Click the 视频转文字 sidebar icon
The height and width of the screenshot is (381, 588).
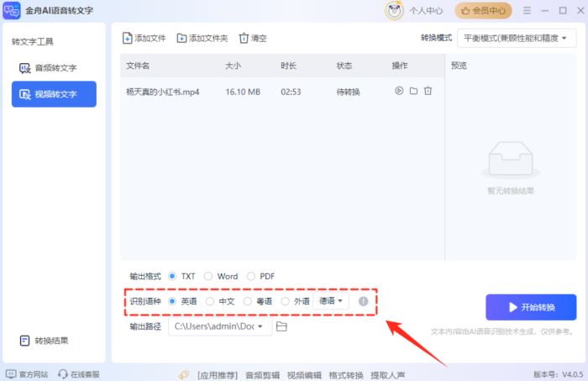24,94
